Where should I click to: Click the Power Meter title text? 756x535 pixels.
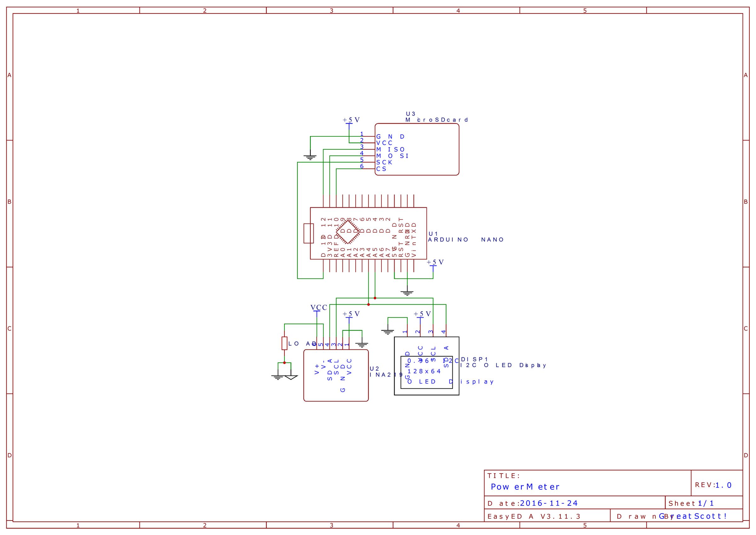(x=525, y=487)
